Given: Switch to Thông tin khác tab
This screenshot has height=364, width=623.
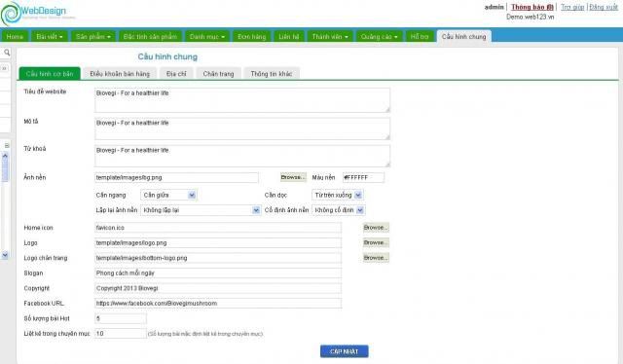Looking at the screenshot, I should tap(272, 74).
